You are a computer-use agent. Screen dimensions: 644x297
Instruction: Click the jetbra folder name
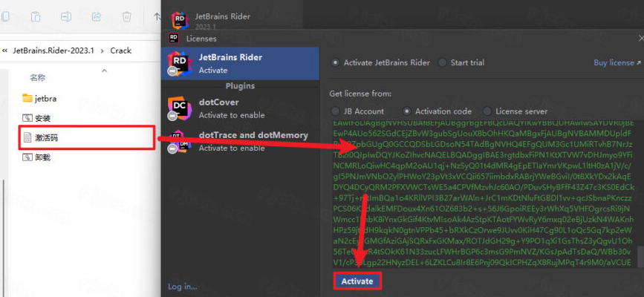pyautogui.click(x=45, y=99)
